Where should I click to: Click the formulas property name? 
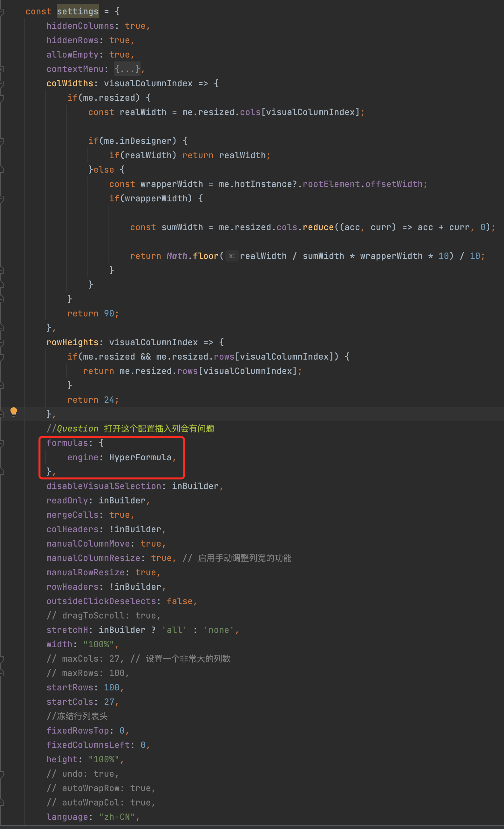click(x=67, y=443)
